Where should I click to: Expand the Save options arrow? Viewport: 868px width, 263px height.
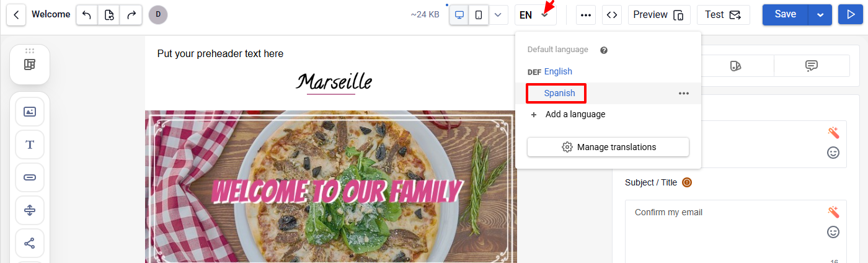(820, 15)
